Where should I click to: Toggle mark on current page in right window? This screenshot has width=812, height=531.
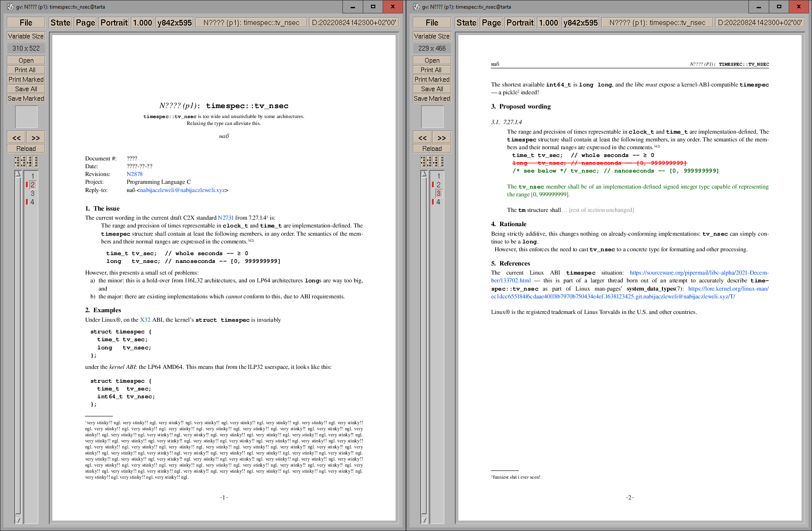pos(436,162)
